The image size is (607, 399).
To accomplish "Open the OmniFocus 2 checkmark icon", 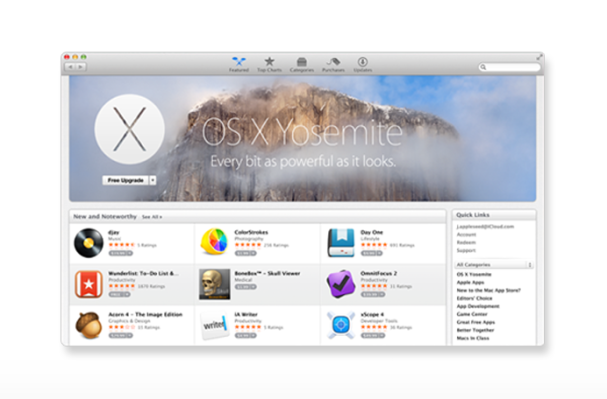I will point(341,284).
